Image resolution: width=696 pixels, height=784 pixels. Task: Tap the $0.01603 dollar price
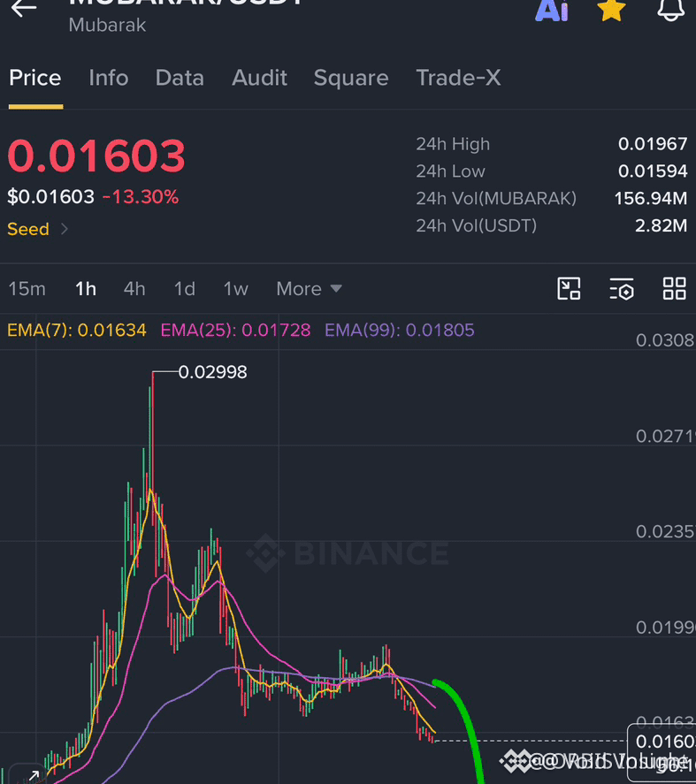pyautogui.click(x=50, y=197)
